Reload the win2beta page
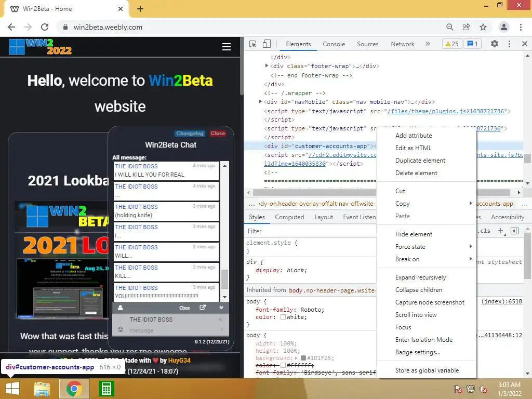532x399 pixels. tap(45, 27)
